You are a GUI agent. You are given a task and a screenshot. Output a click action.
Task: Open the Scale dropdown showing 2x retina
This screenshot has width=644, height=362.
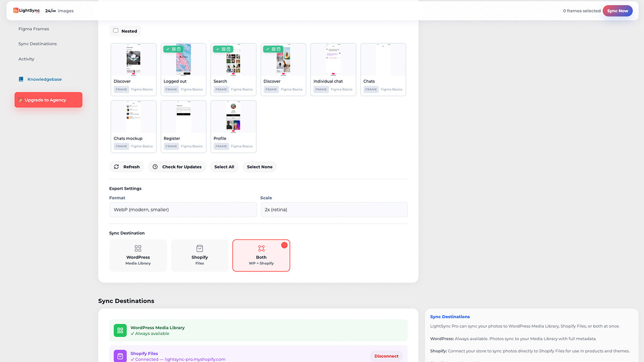[x=334, y=210]
